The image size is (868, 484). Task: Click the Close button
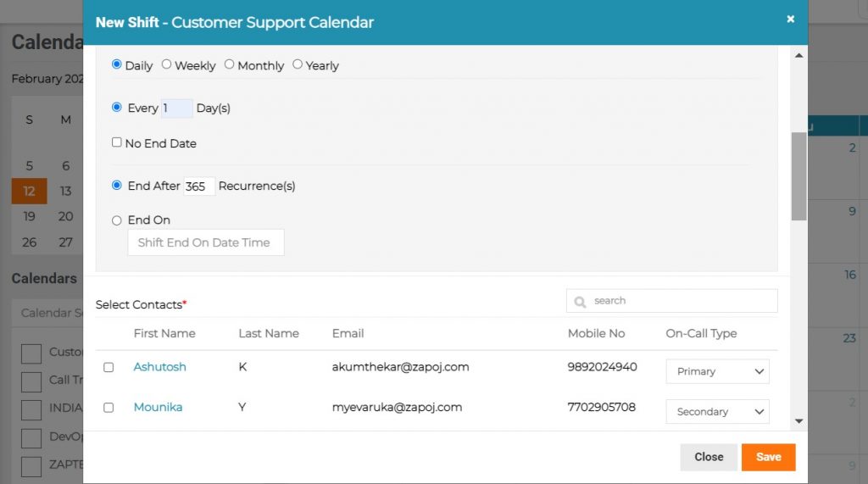pyautogui.click(x=709, y=457)
